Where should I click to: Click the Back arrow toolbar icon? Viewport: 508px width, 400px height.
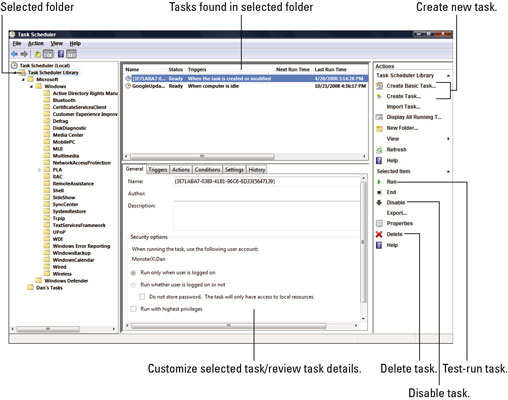click(x=14, y=54)
